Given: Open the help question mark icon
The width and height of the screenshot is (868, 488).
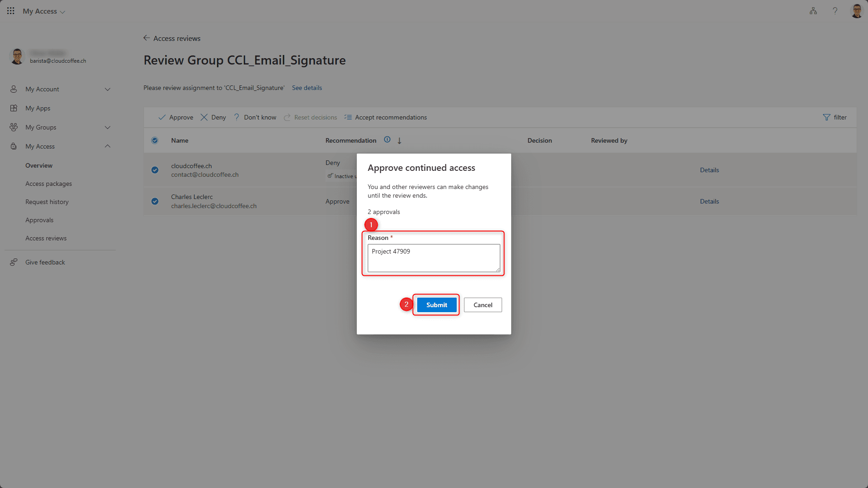Looking at the screenshot, I should point(835,11).
